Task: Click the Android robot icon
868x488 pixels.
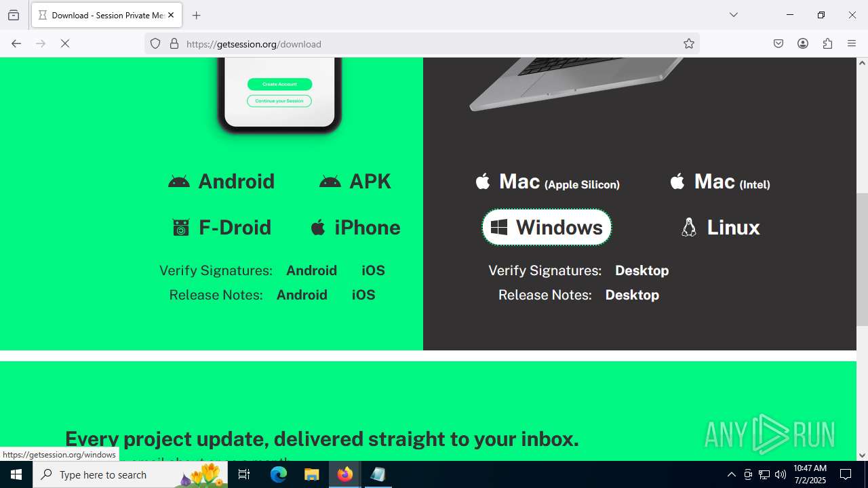Action: [178, 182]
